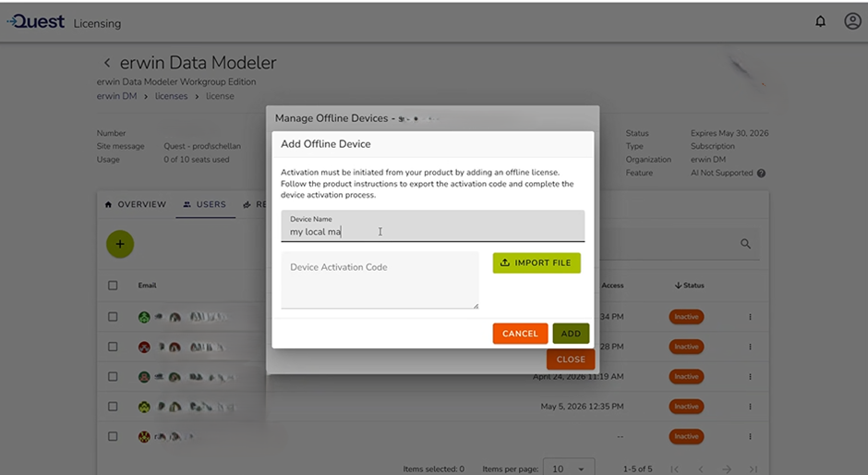Open the row menu for the 28 PM user
Viewport: 868px width, 475px height.
[750, 347]
